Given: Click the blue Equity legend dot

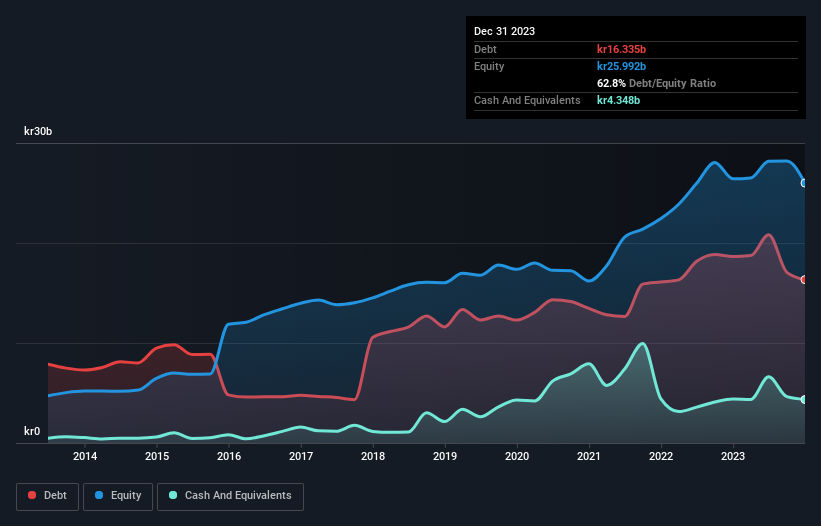Looking at the screenshot, I should coord(99,495).
